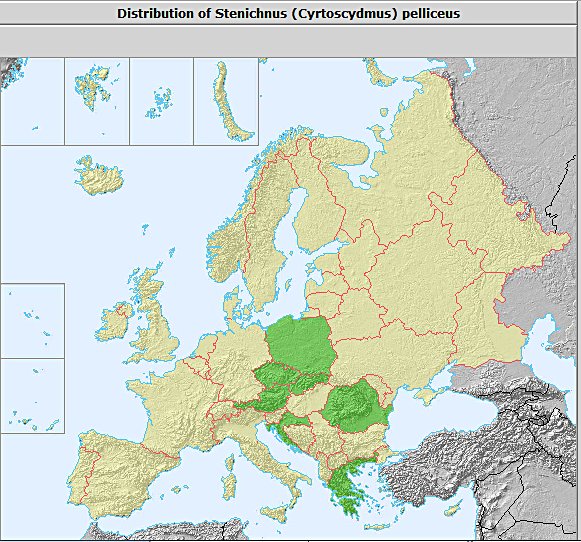Image resolution: width=581 pixels, height=542 pixels.
Task: Select the Franz Josef Land inset map
Action: tap(162, 101)
